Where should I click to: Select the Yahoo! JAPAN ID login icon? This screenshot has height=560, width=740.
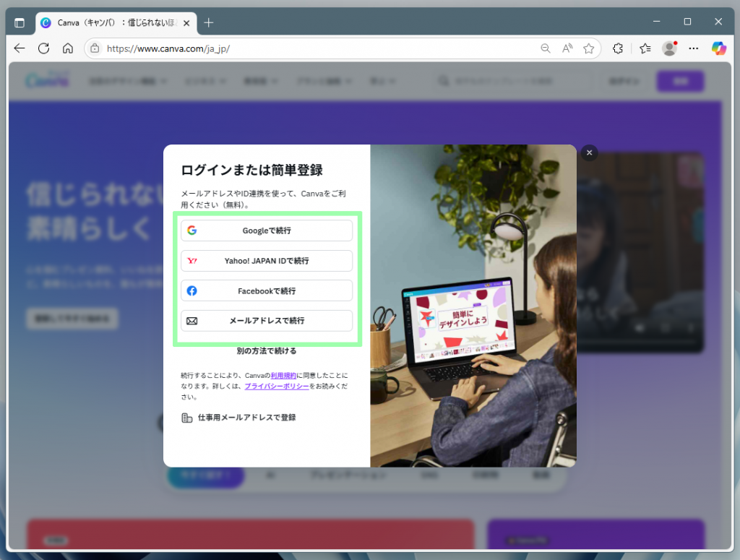coord(192,261)
